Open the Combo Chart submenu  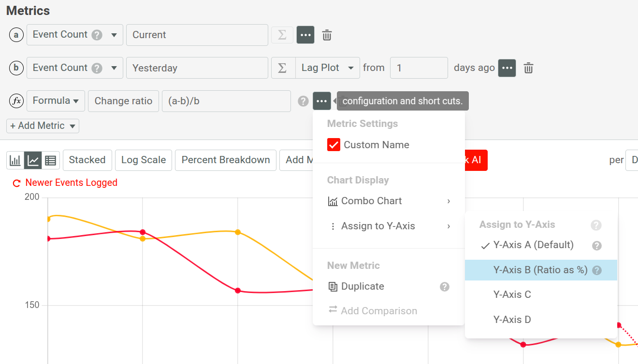click(372, 201)
